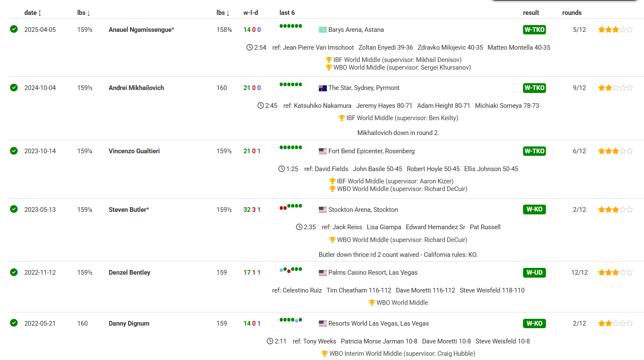Click the Australian flag beside The Star, Sydney
Image resolution: width=644 pixels, height=360 pixels.
[x=323, y=88]
